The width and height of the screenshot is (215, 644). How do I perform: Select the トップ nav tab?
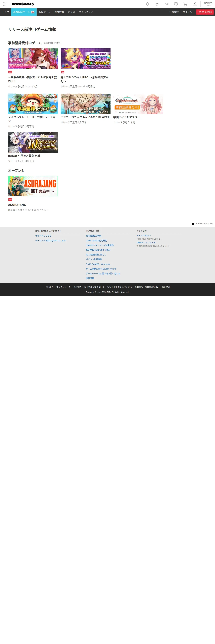(x=6, y=12)
